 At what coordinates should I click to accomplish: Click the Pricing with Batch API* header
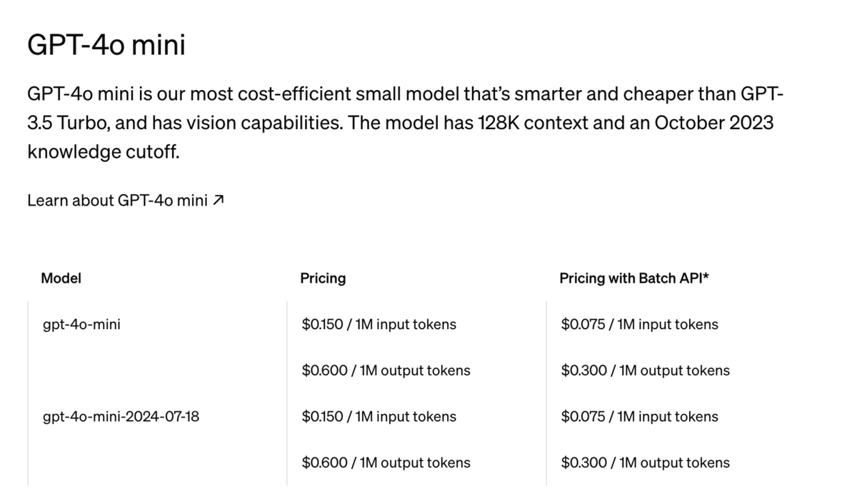pyautogui.click(x=634, y=278)
